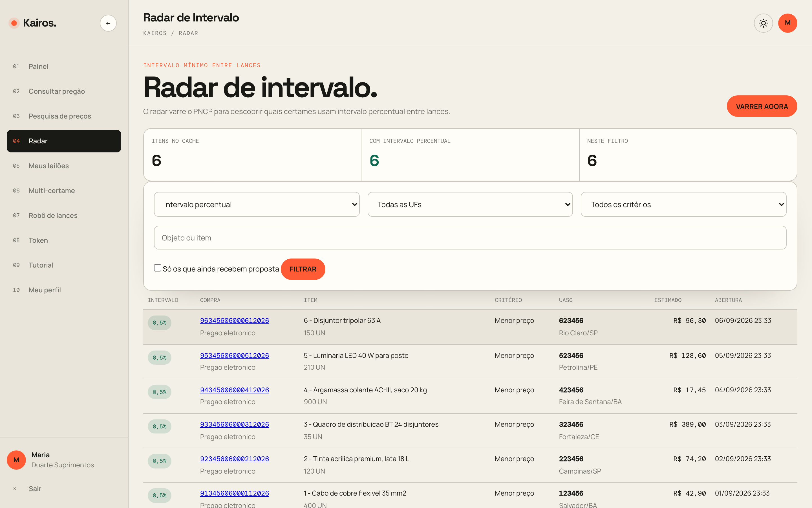
Task: Click the 'Com intervalo percentual' stat card
Action: tap(470, 155)
